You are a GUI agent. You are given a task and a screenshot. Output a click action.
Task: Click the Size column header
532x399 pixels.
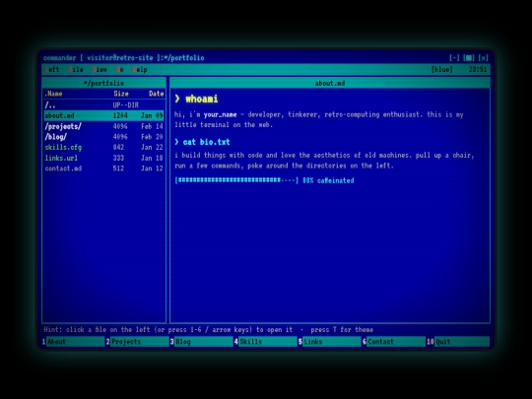coord(121,94)
